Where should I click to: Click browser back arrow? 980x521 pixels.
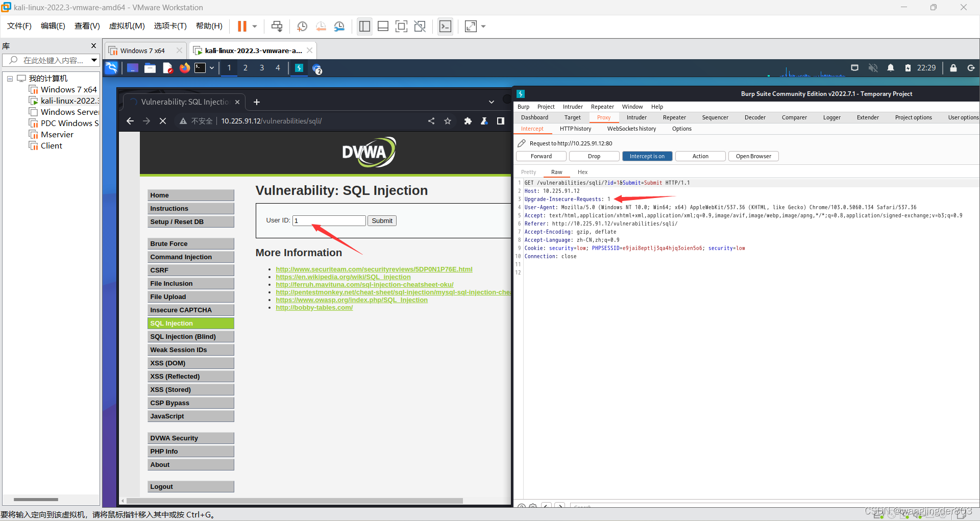[x=130, y=121]
